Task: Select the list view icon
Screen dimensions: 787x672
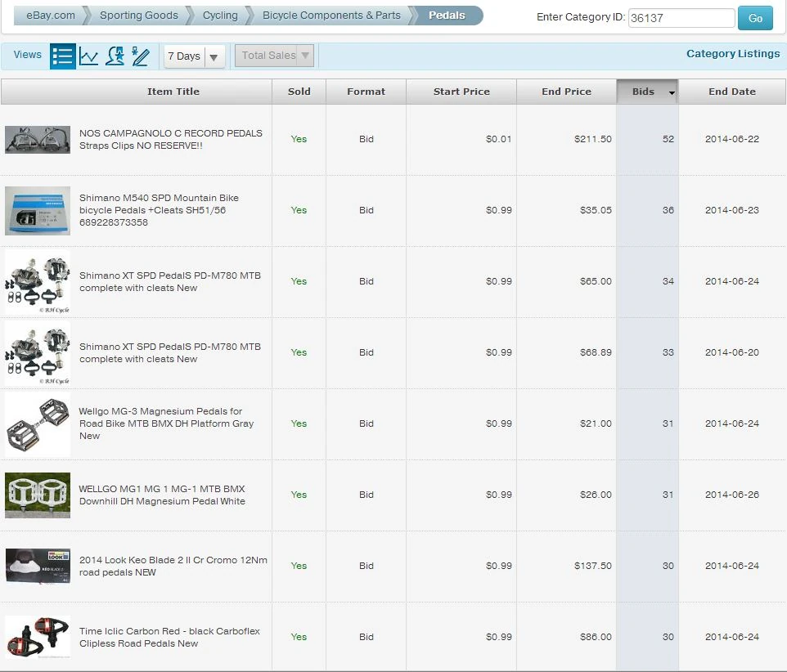Action: point(63,56)
